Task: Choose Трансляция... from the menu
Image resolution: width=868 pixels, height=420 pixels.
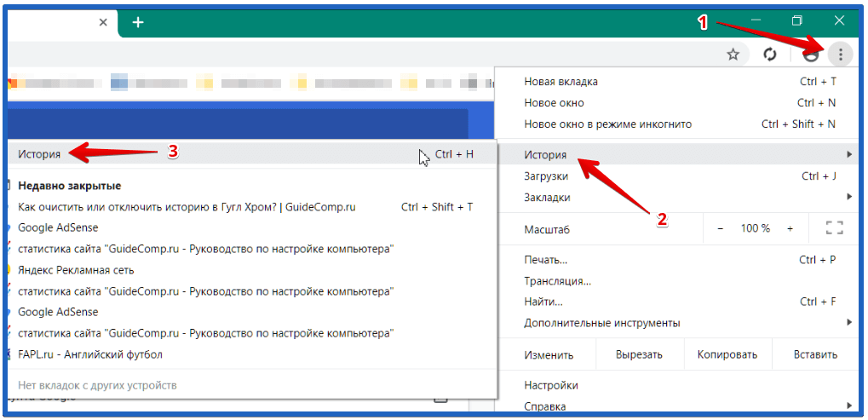Action: coord(676,280)
